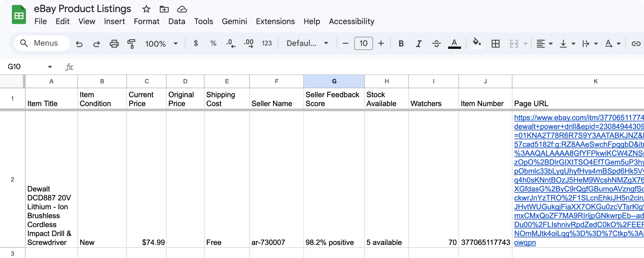This screenshot has width=644, height=258.
Task: Toggle strikethrough formatting
Action: [436, 44]
